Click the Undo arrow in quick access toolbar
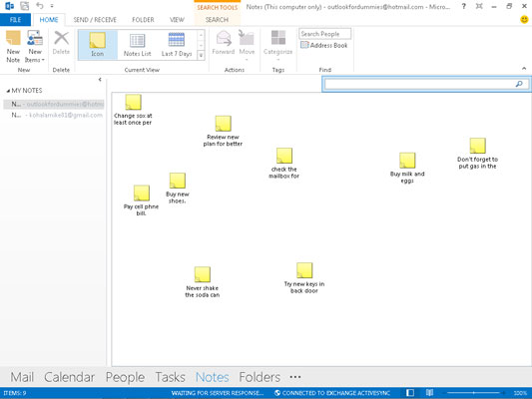 [40, 6]
